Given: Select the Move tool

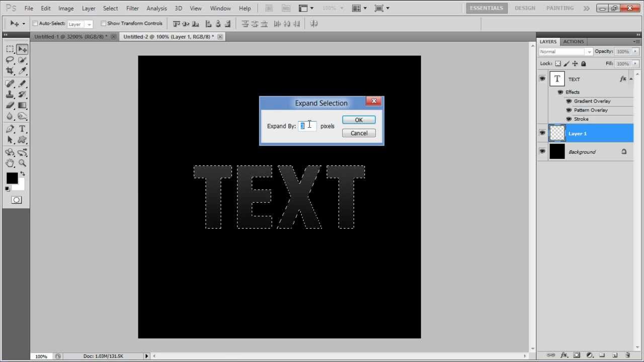Looking at the screenshot, I should click(x=22, y=49).
